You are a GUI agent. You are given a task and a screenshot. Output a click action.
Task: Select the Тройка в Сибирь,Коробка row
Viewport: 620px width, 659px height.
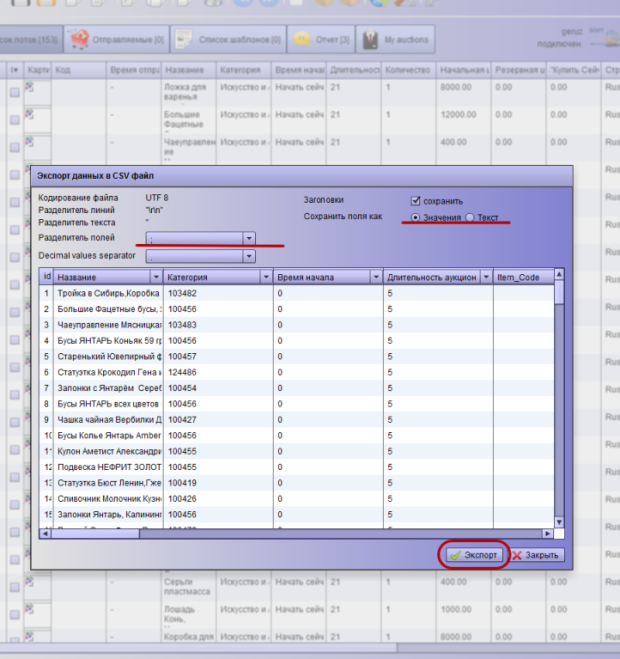[x=297, y=293]
